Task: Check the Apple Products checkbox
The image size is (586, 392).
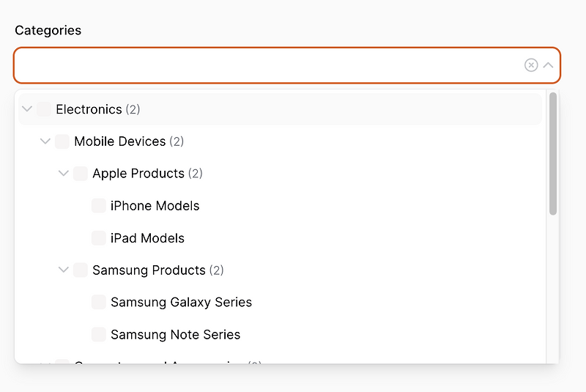Action: pos(81,174)
